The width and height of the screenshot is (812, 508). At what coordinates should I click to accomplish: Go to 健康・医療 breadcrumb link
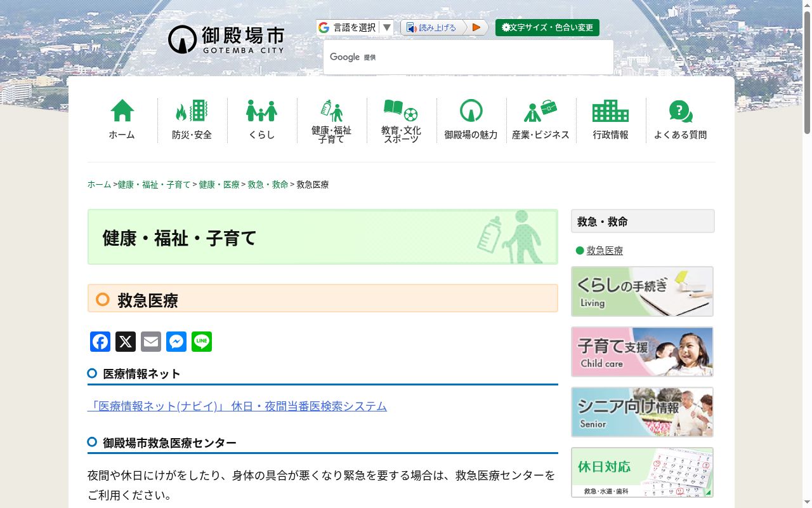tap(219, 185)
